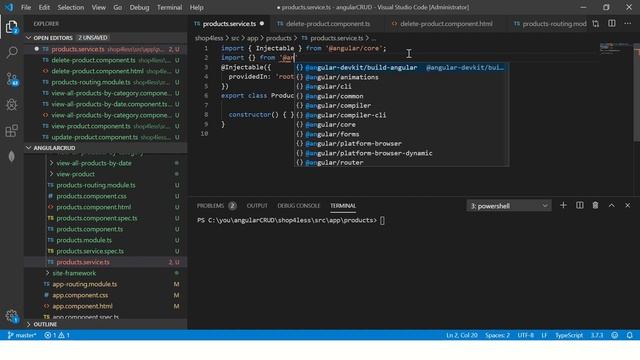Open the Edit menu
The height and width of the screenshot is (360, 640).
44,7
